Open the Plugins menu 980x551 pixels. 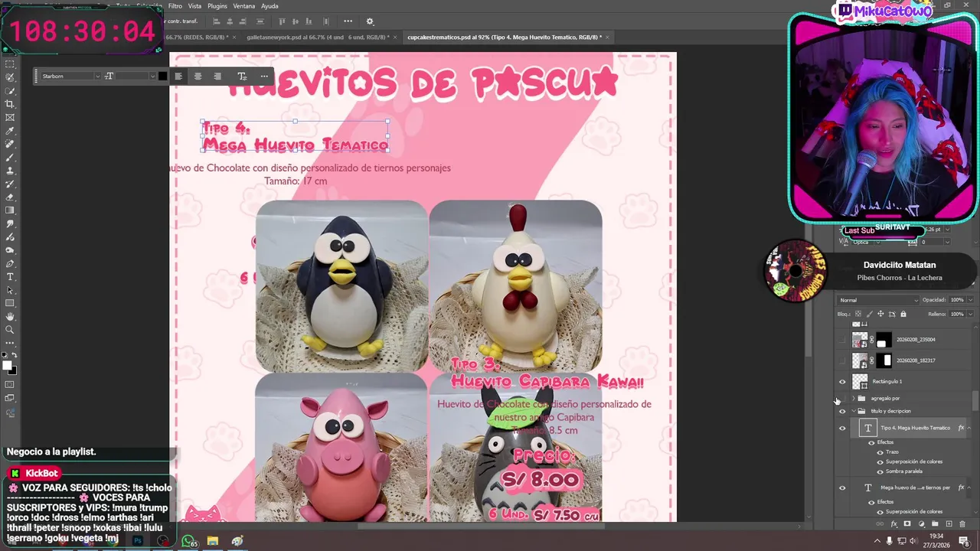pos(217,6)
